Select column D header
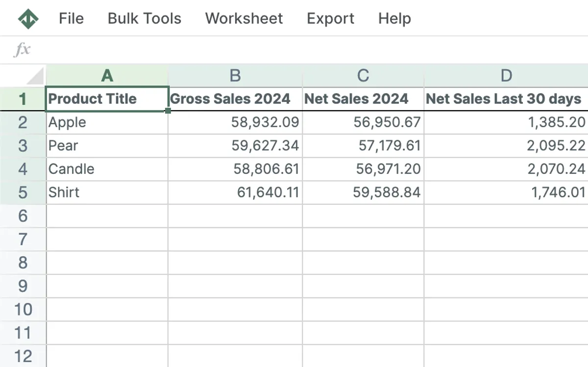Screen dimensions: 588x367 click(506, 75)
